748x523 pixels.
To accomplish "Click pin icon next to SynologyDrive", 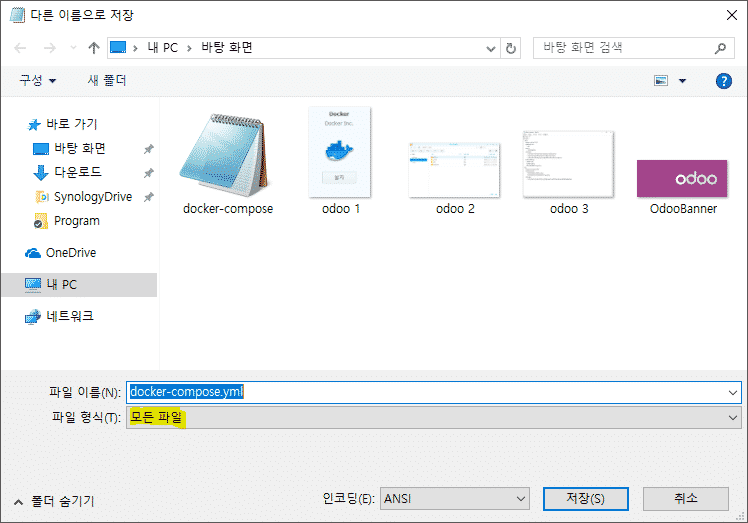I will [148, 197].
